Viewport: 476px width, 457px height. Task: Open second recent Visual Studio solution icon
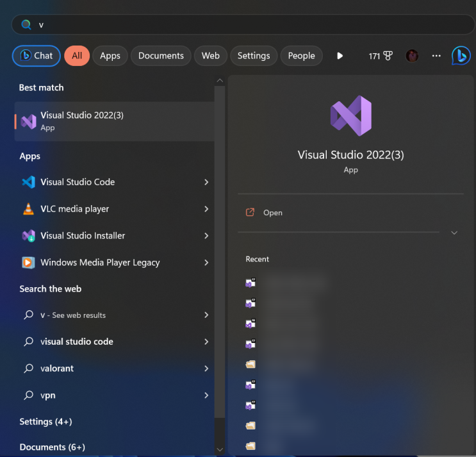(x=250, y=303)
